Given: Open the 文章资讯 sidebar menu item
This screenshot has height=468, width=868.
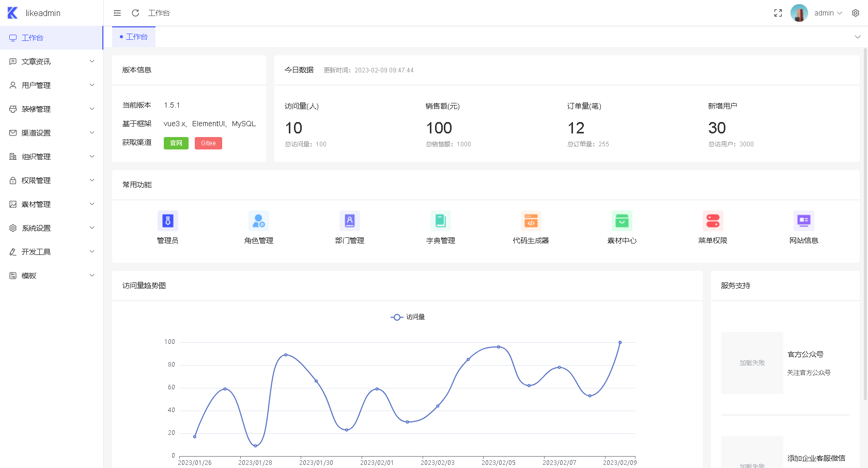Looking at the screenshot, I should [x=52, y=62].
